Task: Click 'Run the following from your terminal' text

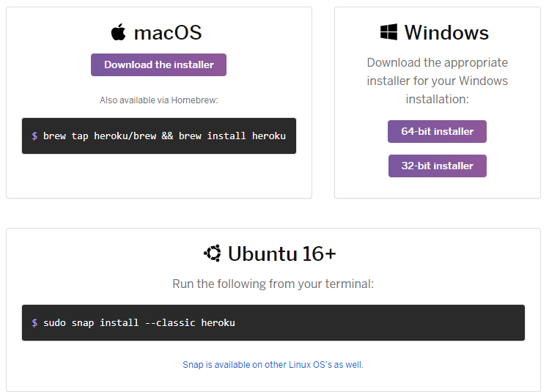Action: coord(273,284)
